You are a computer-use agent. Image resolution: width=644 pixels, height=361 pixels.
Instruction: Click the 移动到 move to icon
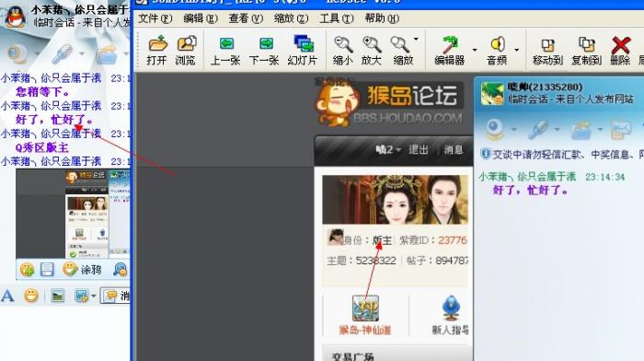click(547, 50)
